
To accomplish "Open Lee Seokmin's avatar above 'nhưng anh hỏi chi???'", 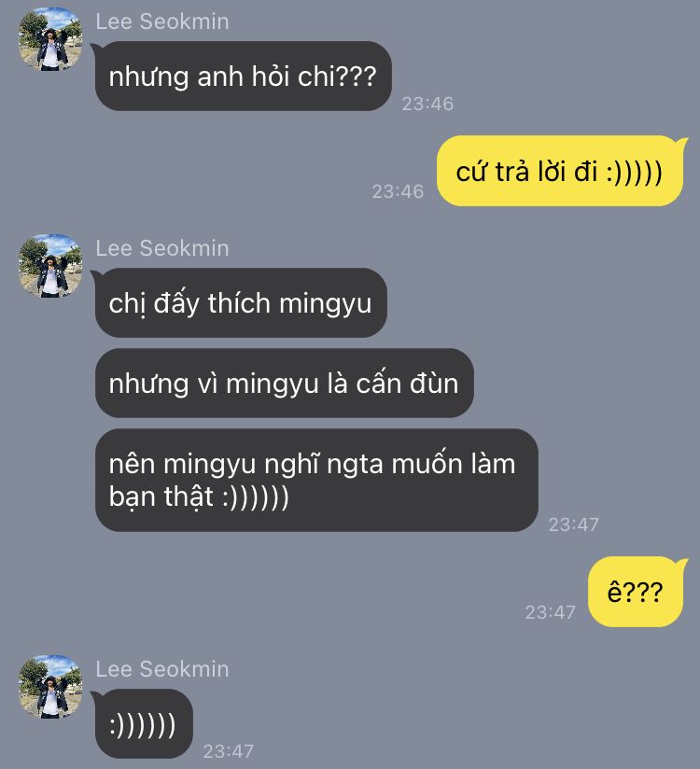I will point(50,39).
